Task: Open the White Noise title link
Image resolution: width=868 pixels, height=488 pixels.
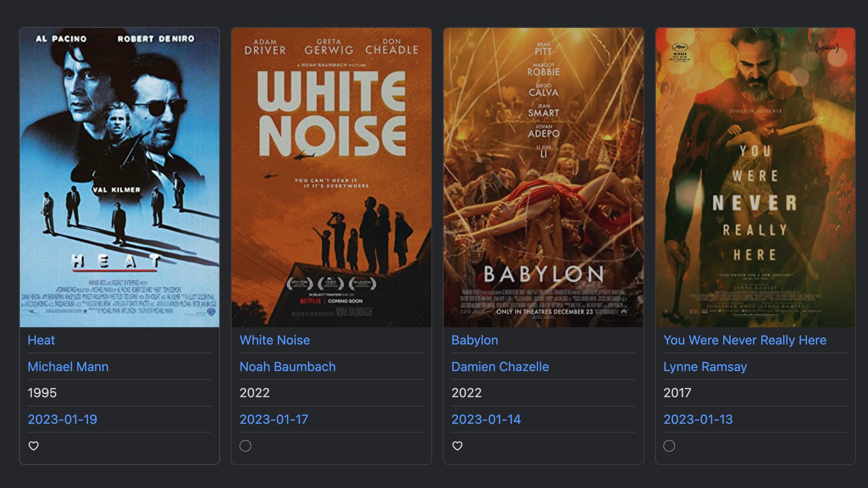Action: click(x=275, y=340)
